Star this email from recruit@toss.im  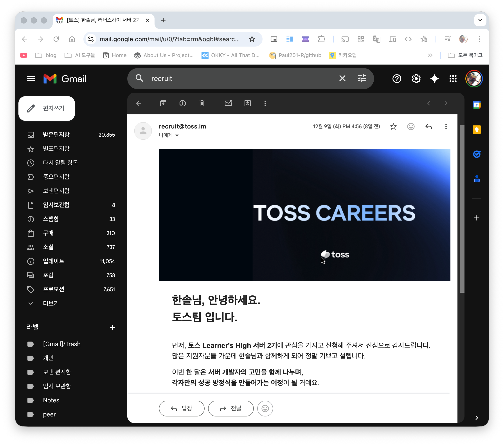(393, 127)
